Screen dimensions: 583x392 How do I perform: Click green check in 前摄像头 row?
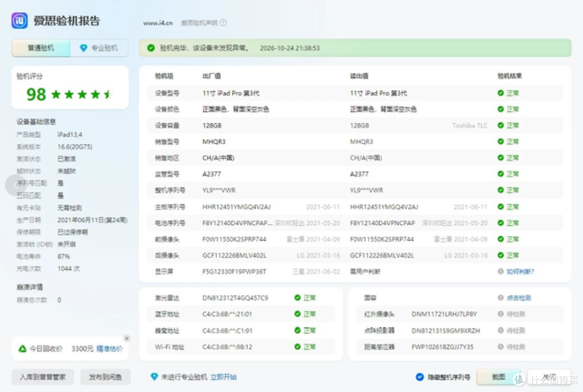[500, 239]
